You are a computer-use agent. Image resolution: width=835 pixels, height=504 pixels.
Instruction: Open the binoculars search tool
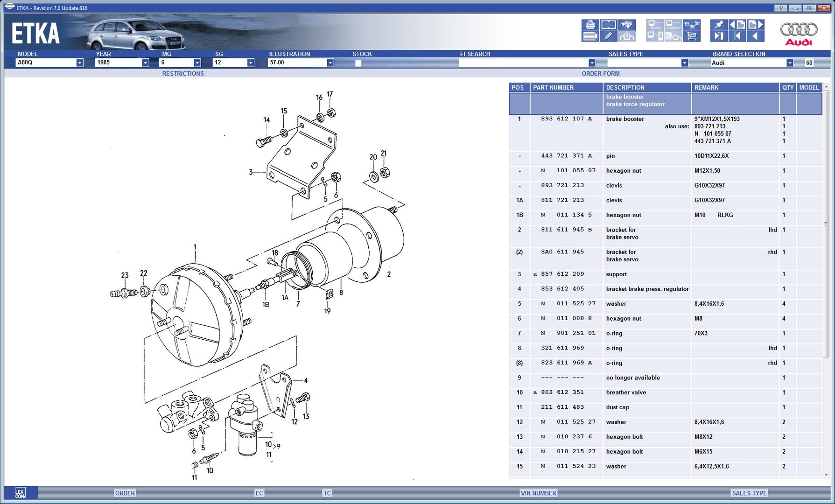pyautogui.click(x=627, y=25)
